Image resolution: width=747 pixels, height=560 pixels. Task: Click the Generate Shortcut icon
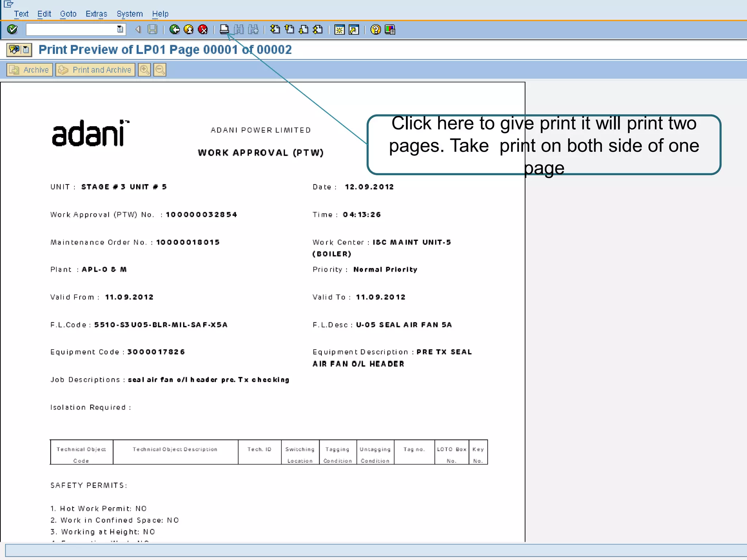(354, 30)
